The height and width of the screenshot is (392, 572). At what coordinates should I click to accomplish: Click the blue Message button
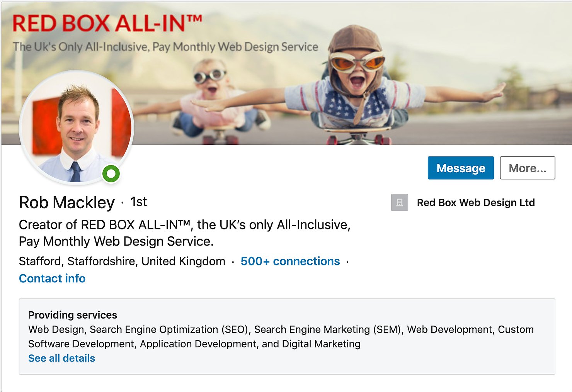[460, 168]
